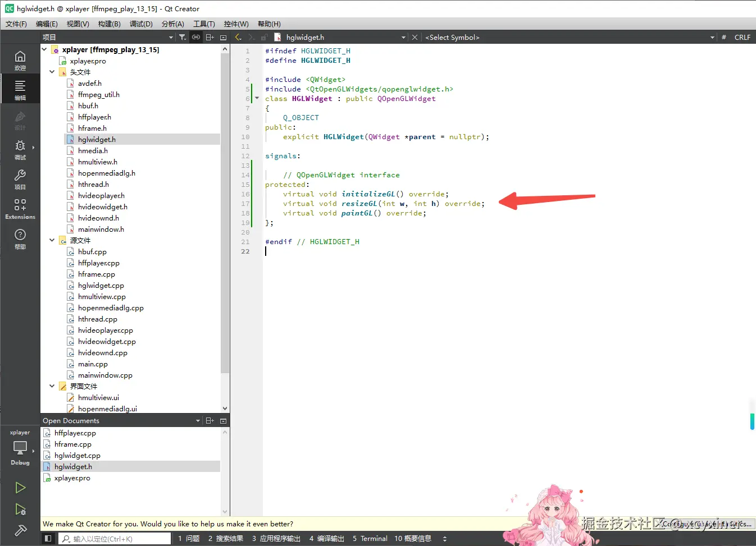Viewport: 756px width, 546px height.
Task: Show the 2 搜索结果 search results pane
Action: [x=226, y=538]
